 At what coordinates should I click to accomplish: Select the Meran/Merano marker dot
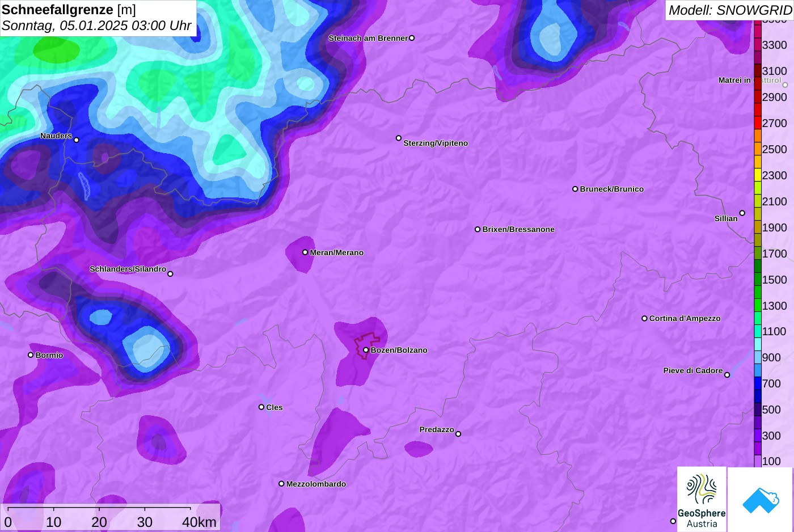pyautogui.click(x=305, y=252)
